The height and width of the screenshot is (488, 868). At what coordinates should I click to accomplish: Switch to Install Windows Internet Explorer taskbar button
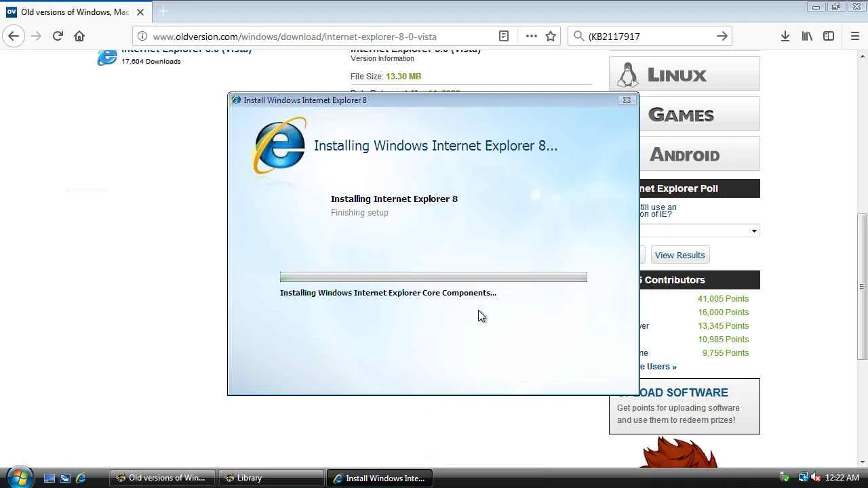point(379,478)
